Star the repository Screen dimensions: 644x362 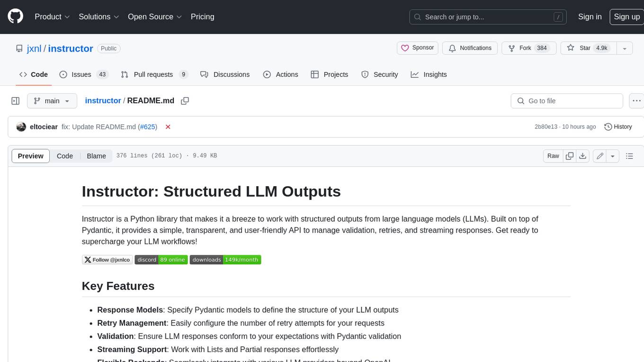588,48
